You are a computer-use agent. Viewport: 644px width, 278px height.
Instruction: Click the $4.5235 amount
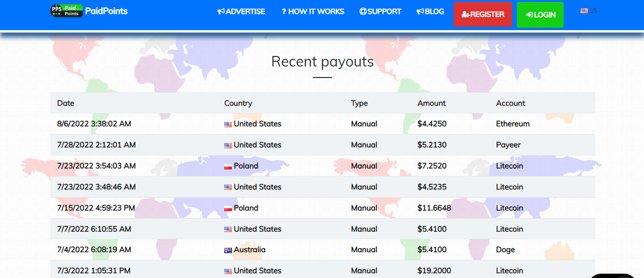(432, 187)
